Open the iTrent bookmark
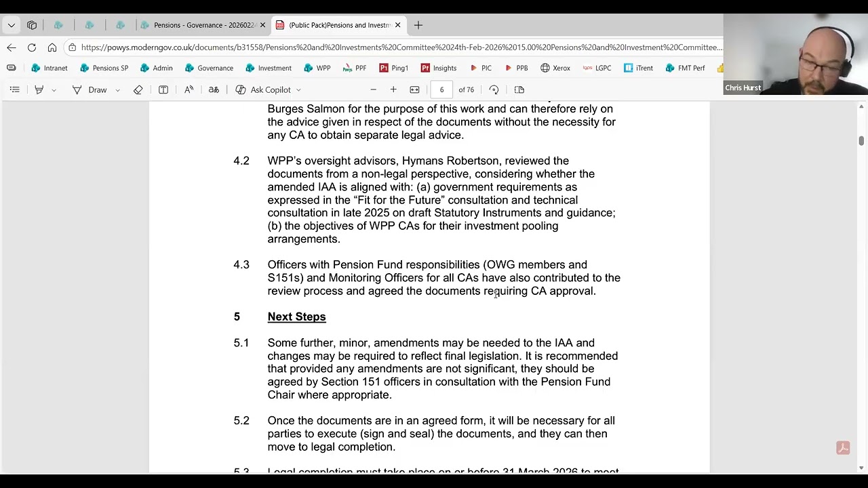This screenshot has width=868, height=488. click(x=638, y=68)
